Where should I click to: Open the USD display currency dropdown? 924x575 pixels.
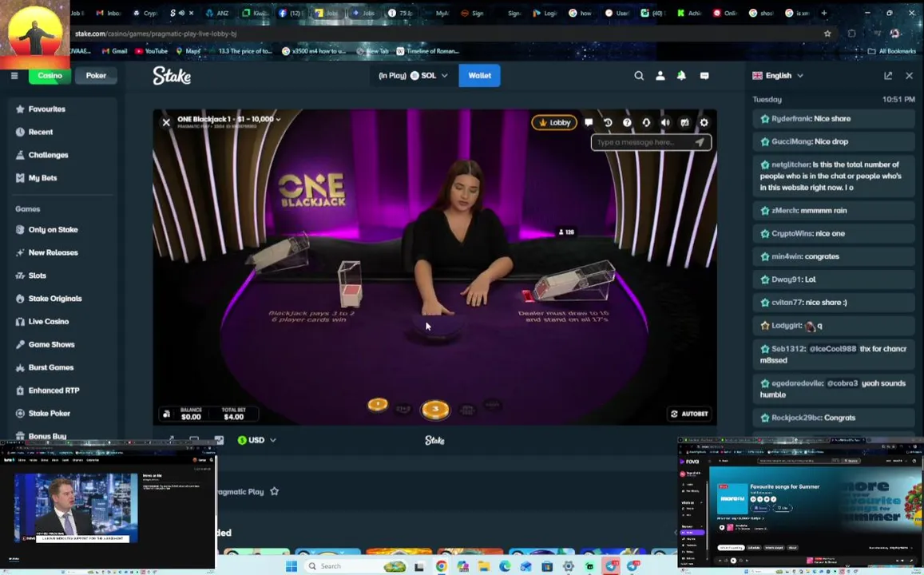[257, 440]
